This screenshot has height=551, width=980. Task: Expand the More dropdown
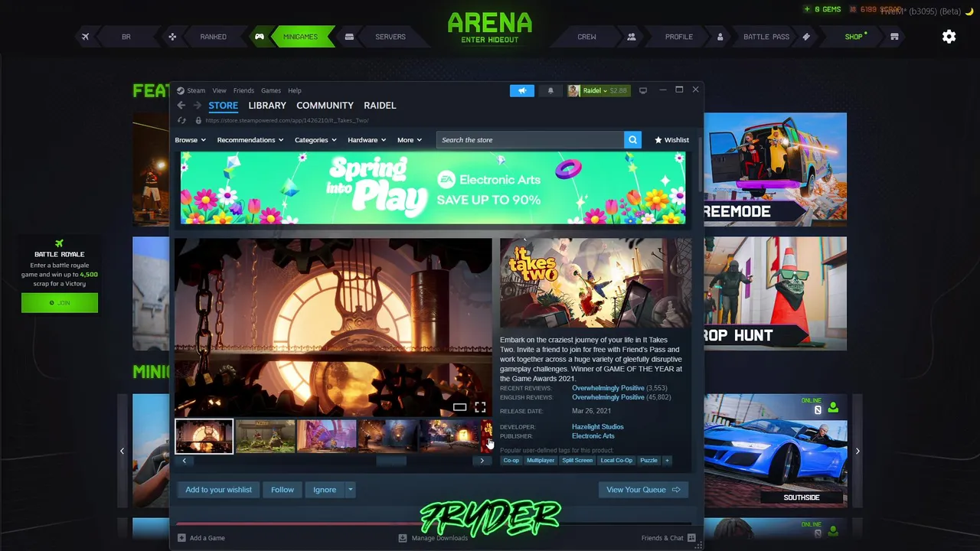tap(410, 140)
